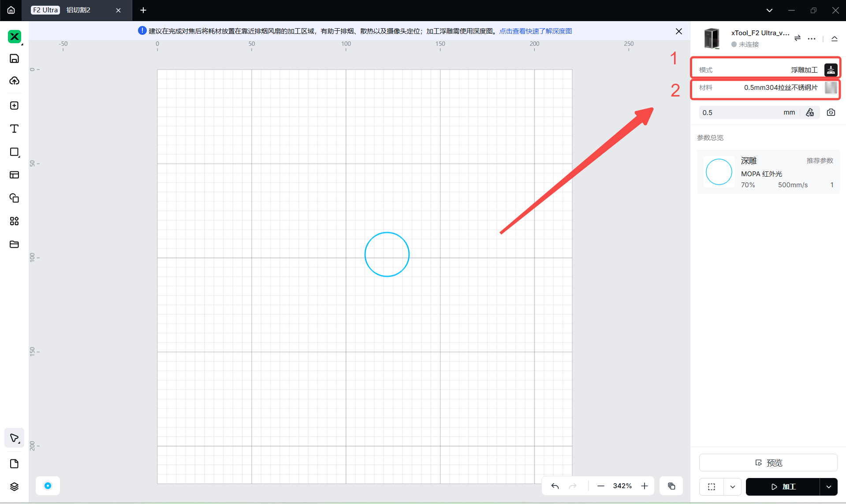Open a new tab with the plus button
846x504 pixels.
pyautogui.click(x=143, y=10)
